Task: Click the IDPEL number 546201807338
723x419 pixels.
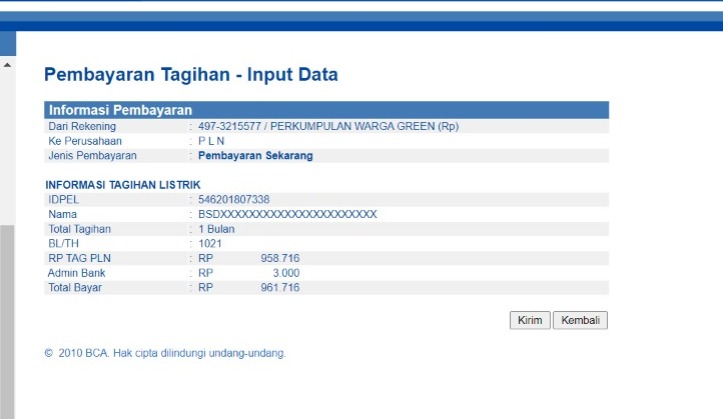Action: pos(234,200)
